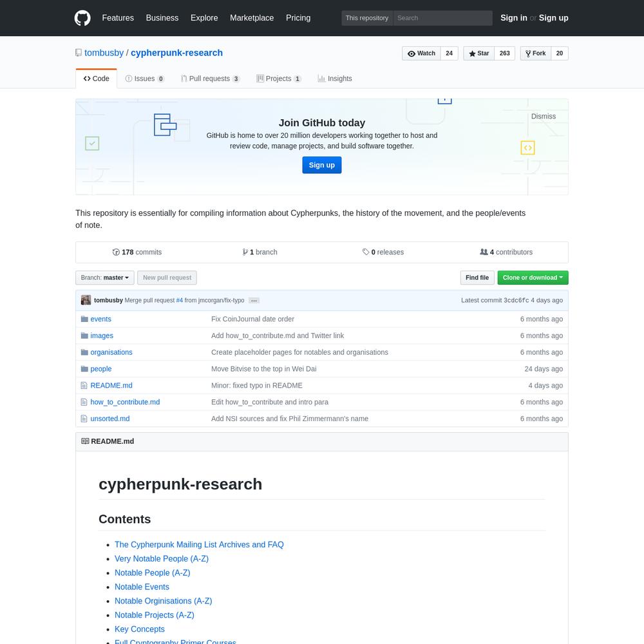Switch to the Code tab
This screenshot has width=644, height=644.
(96, 79)
